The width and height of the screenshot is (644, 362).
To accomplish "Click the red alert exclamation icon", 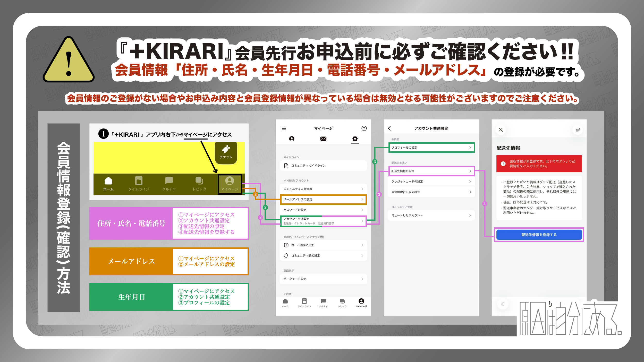I will pos(503,164).
